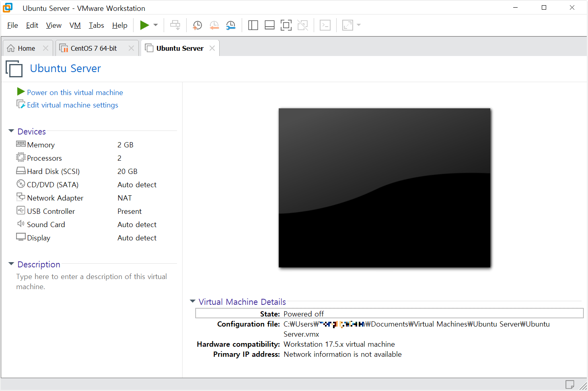588x391 pixels.
Task: Open the power options dropdown arrow
Action: pyautogui.click(x=156, y=25)
